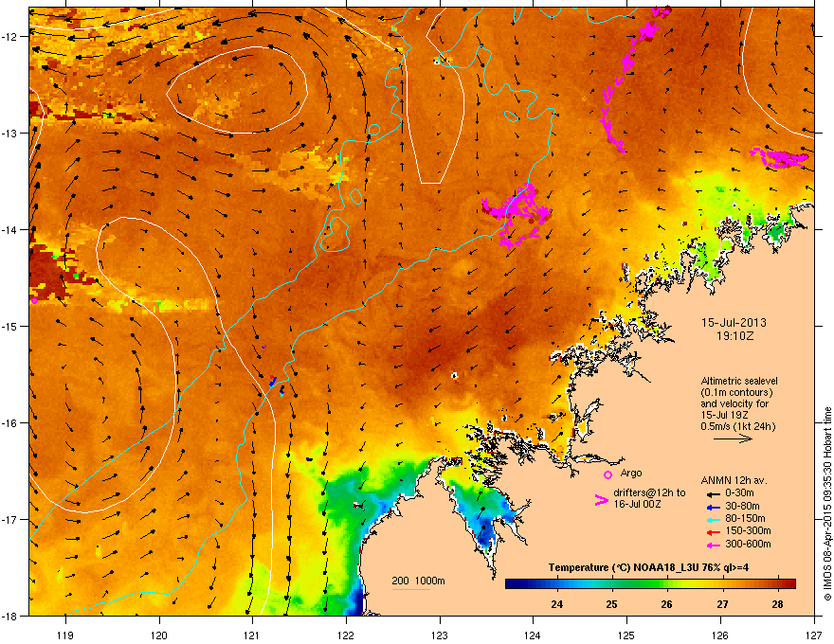
Task: Click the '19:10Z' time label
Action: (x=735, y=336)
